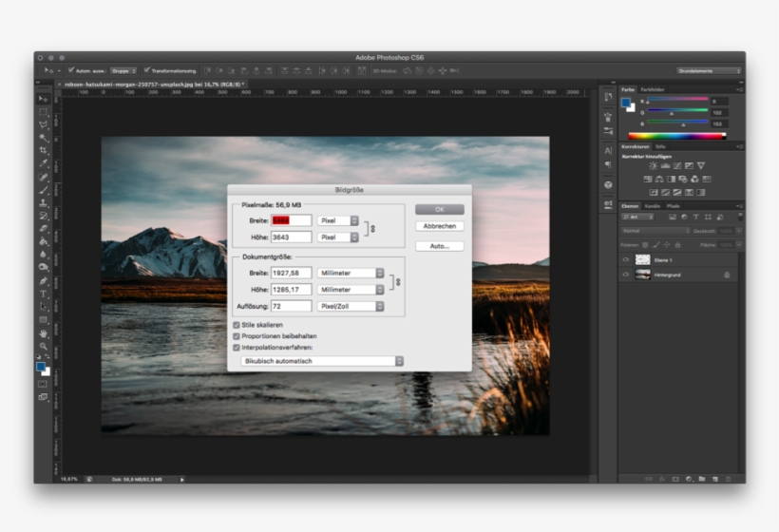Pick the Type tool

pyautogui.click(x=43, y=294)
